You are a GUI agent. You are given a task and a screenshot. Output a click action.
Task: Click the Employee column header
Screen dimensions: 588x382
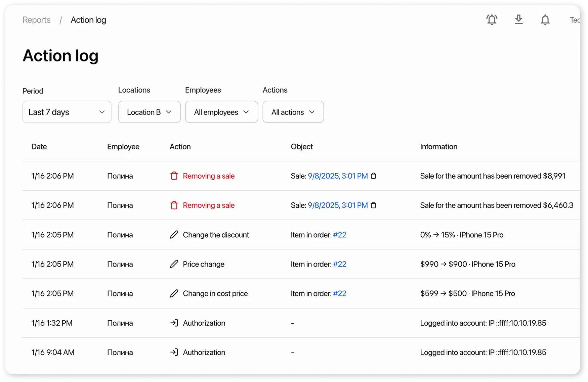[123, 147]
